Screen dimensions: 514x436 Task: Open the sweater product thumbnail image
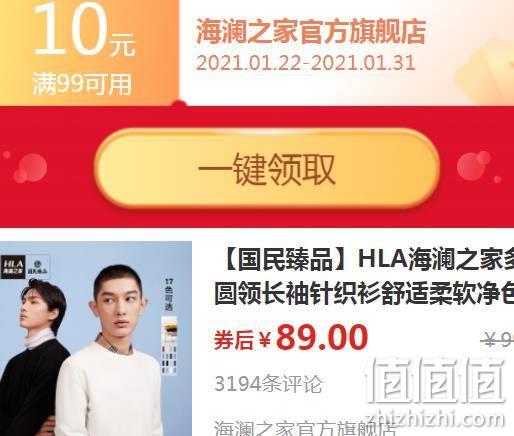tap(96, 338)
